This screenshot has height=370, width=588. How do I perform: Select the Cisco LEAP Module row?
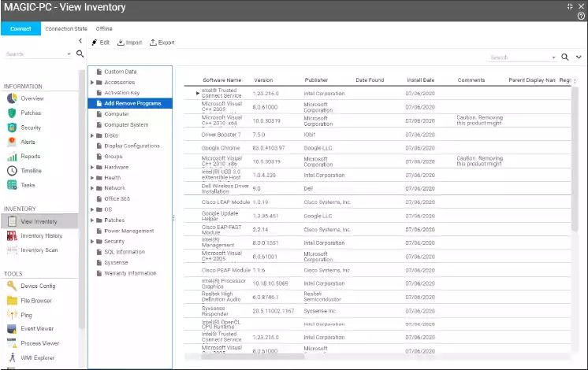378,202
